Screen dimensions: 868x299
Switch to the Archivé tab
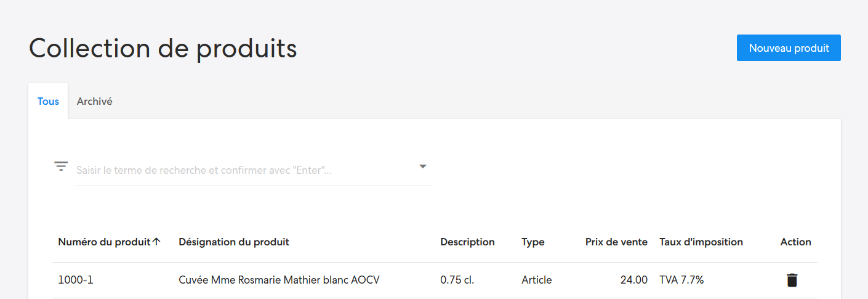pos(94,101)
